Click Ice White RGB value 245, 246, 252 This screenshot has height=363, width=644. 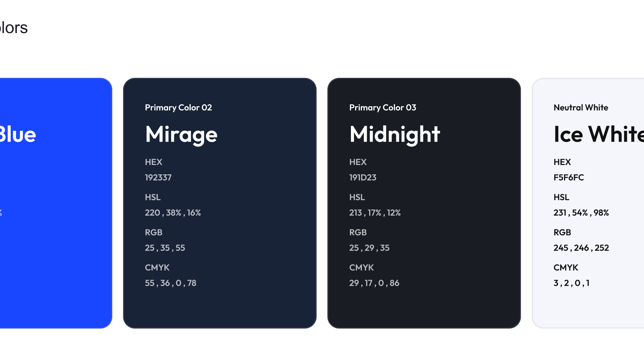tap(581, 248)
